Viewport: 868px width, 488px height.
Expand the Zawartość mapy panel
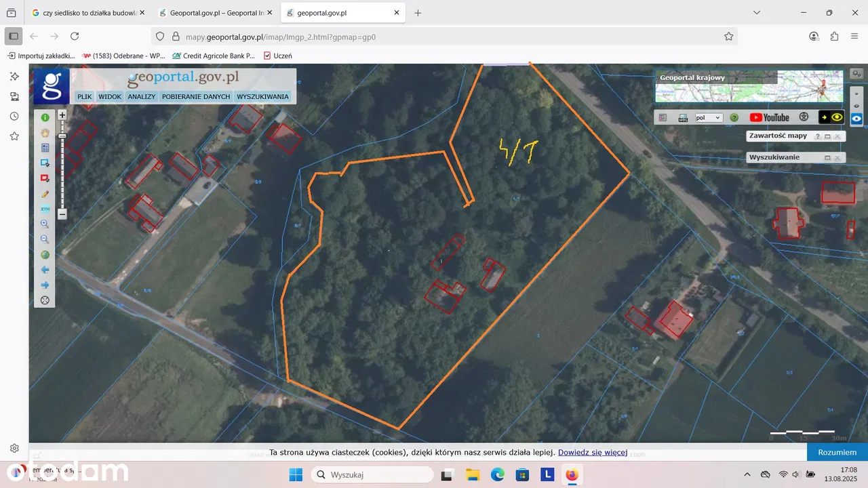827,136
